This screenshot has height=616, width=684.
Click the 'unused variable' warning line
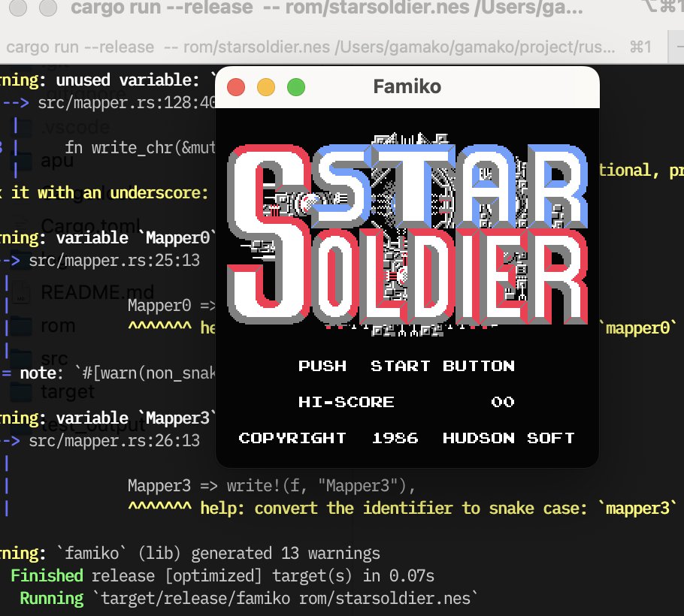pos(107,80)
